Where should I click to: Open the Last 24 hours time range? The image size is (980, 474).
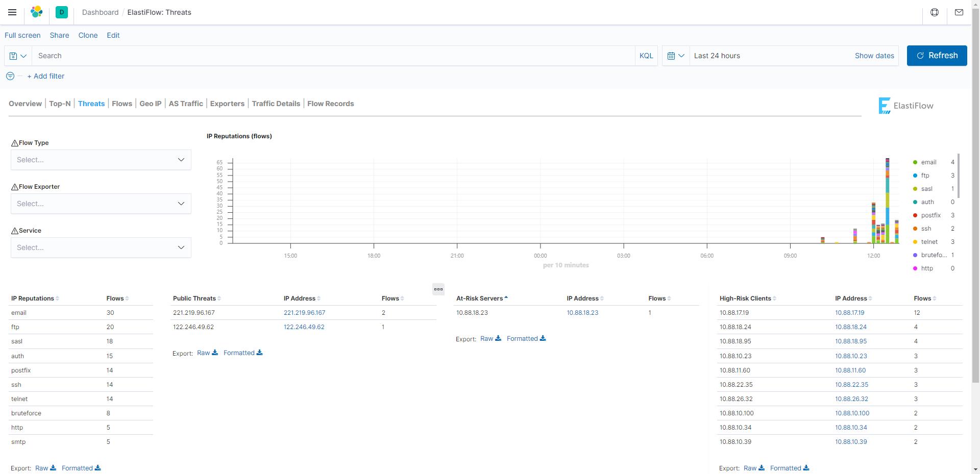(717, 56)
